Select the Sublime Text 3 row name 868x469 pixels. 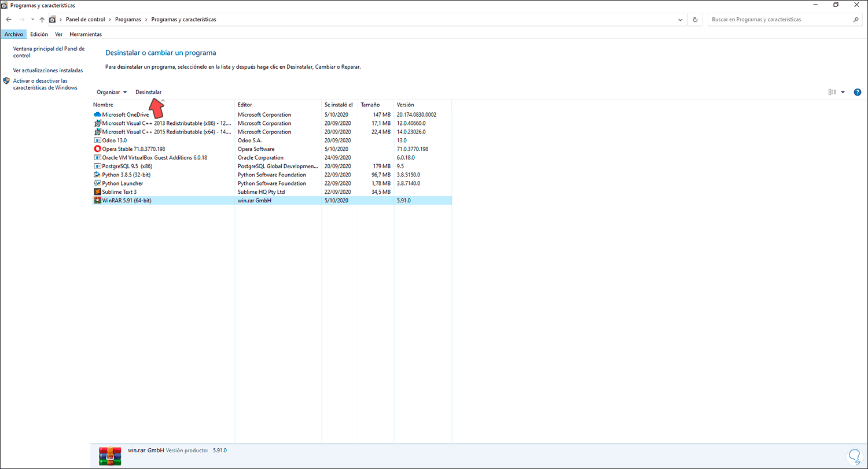(x=119, y=192)
